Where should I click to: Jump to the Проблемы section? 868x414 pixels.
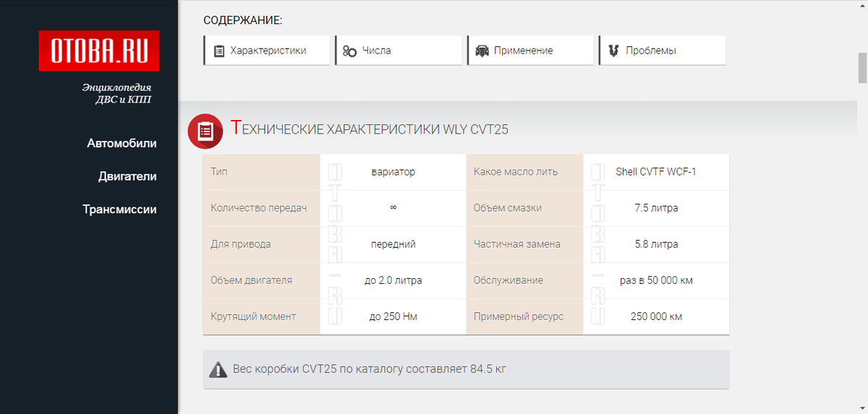[662, 51]
